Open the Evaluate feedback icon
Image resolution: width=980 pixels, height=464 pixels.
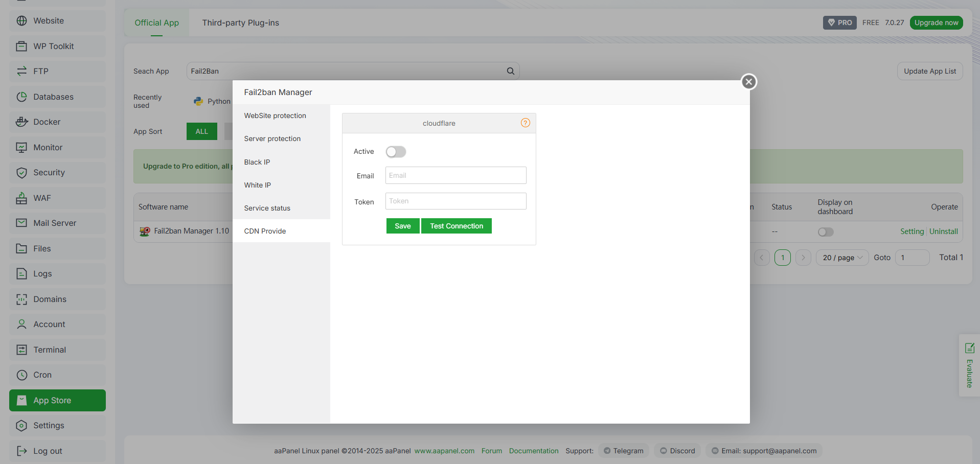pyautogui.click(x=969, y=349)
